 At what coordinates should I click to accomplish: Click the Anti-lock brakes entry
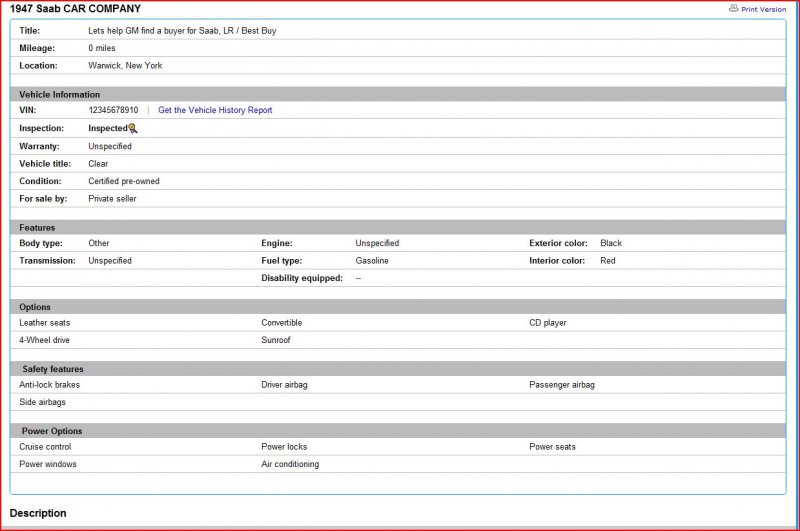(x=49, y=385)
